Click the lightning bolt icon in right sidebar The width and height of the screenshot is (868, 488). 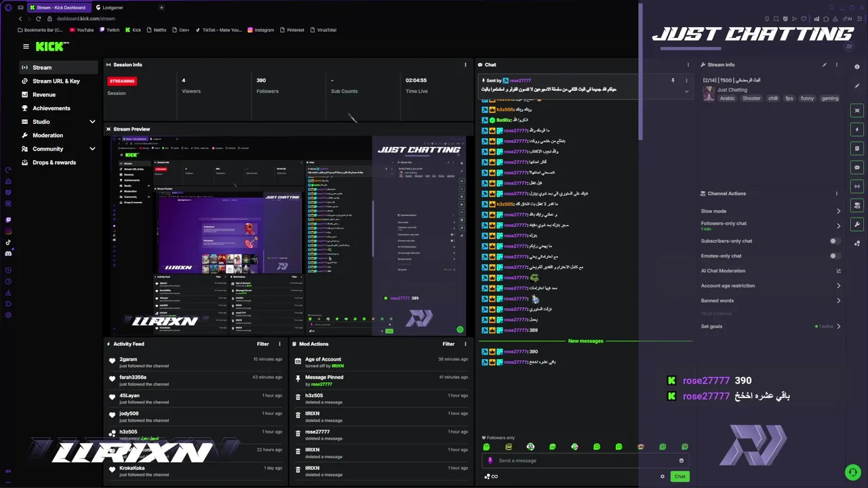pyautogui.click(x=857, y=129)
